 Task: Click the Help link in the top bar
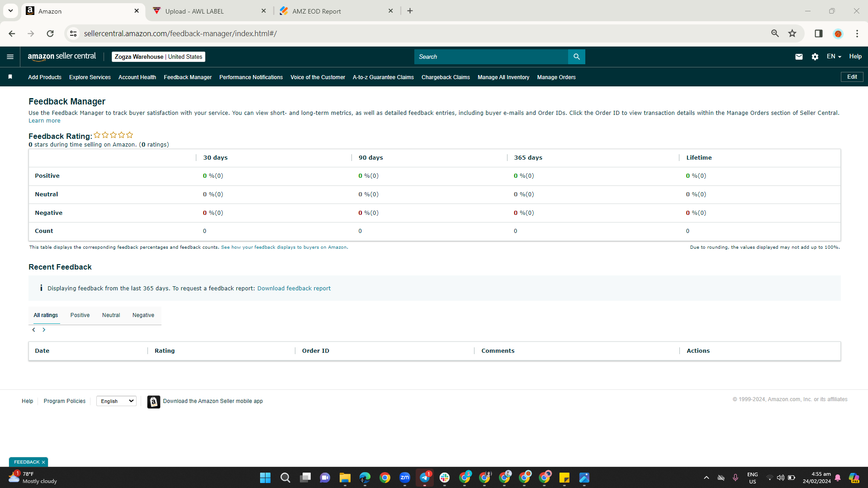(855, 57)
